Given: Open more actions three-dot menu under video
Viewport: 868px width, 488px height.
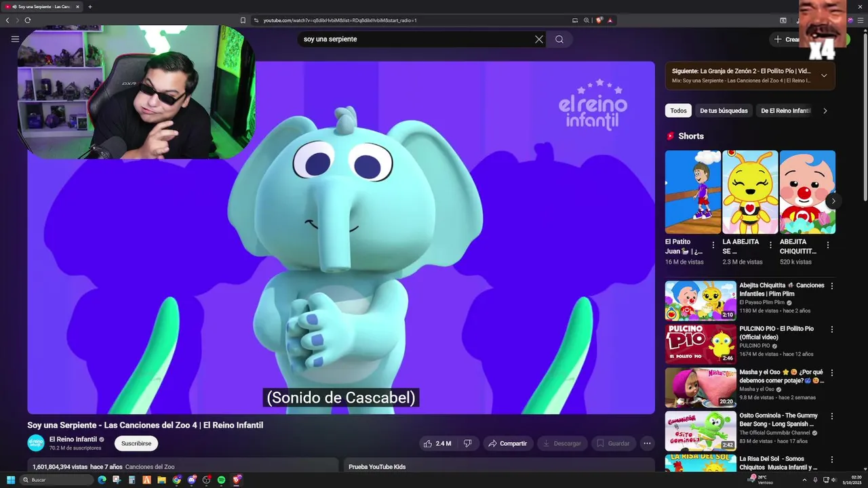Looking at the screenshot, I should 647,443.
